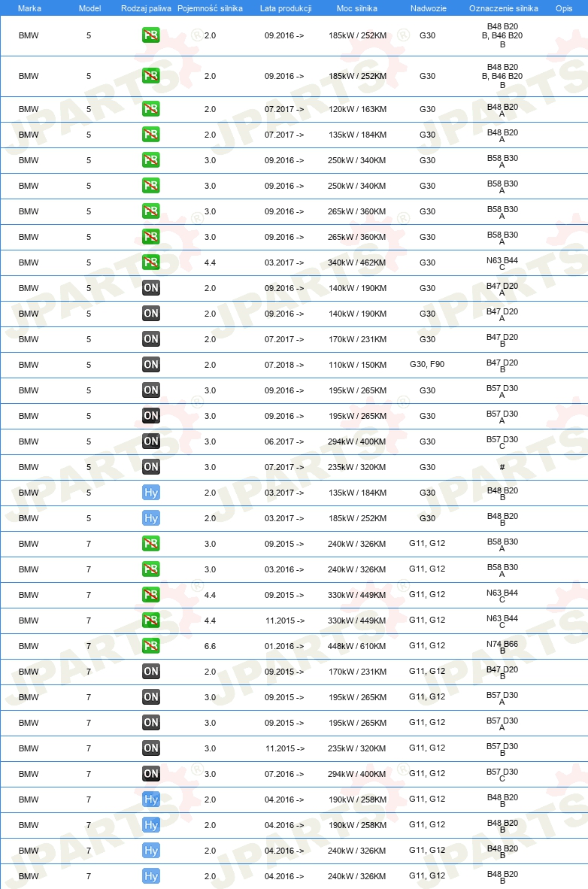Click the 120kW / 163KM power cell

[x=357, y=109]
